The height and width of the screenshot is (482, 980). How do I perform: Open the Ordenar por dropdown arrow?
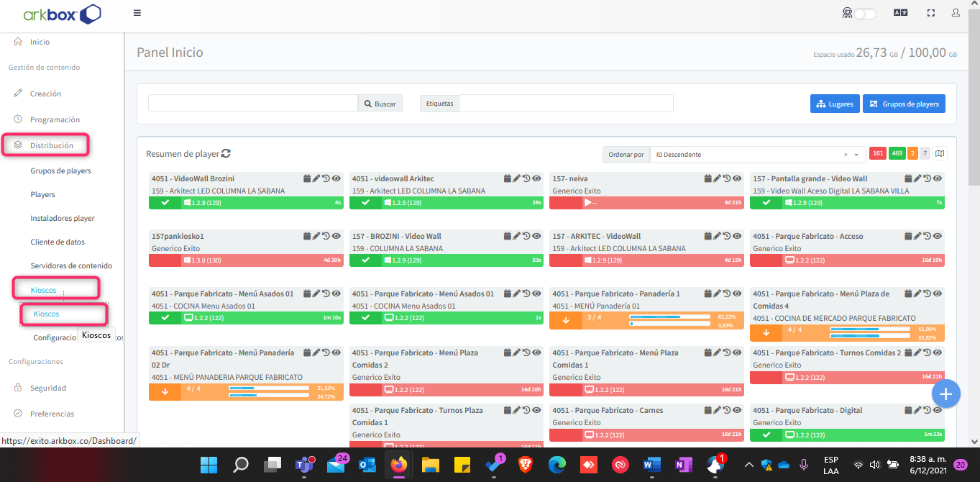(x=856, y=155)
